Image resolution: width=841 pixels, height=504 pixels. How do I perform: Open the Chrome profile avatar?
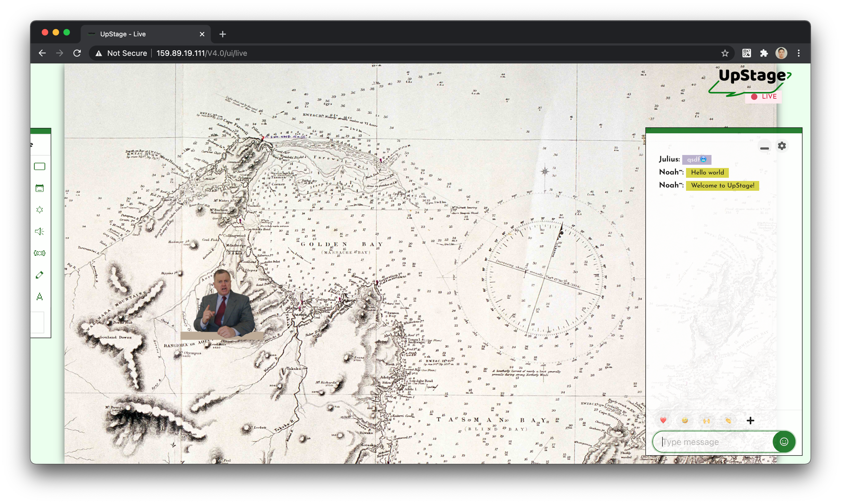(x=781, y=53)
